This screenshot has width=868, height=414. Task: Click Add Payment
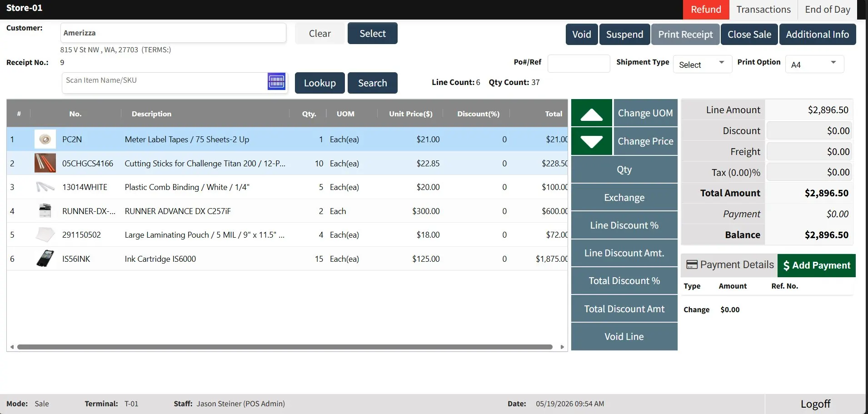point(817,265)
